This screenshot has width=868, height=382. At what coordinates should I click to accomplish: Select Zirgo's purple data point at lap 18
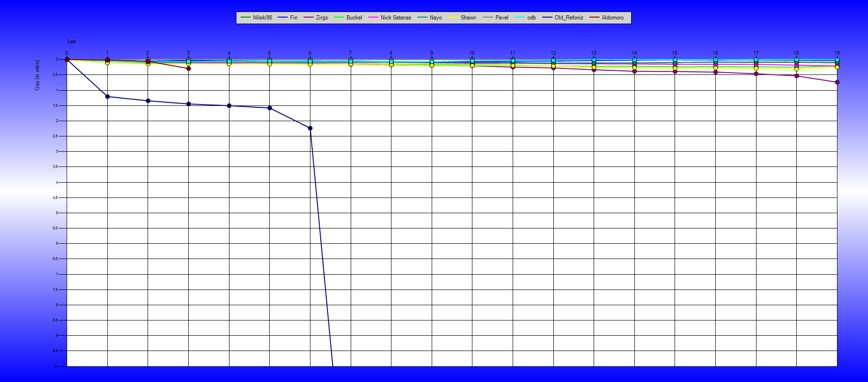[796, 76]
